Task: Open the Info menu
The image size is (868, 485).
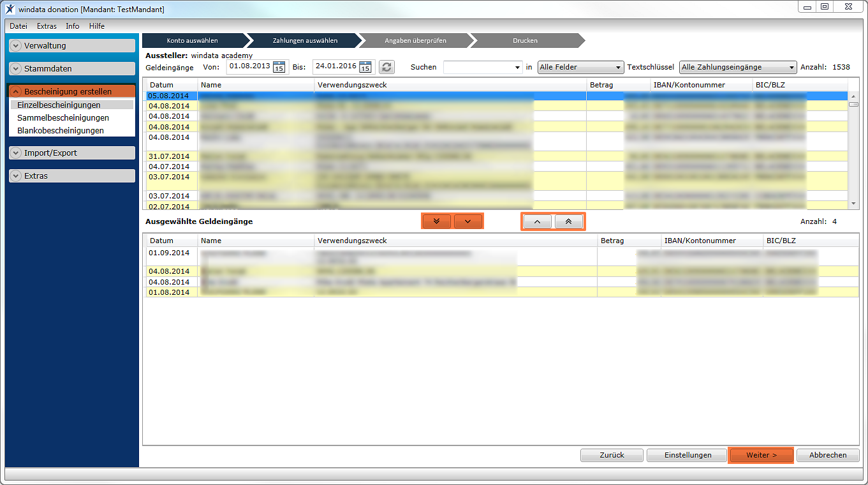Action: click(x=73, y=26)
